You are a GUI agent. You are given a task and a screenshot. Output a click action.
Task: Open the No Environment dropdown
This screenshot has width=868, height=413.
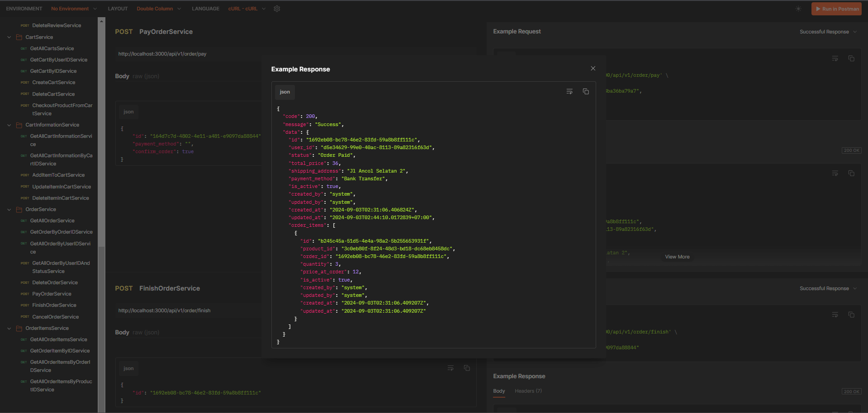[x=74, y=9]
